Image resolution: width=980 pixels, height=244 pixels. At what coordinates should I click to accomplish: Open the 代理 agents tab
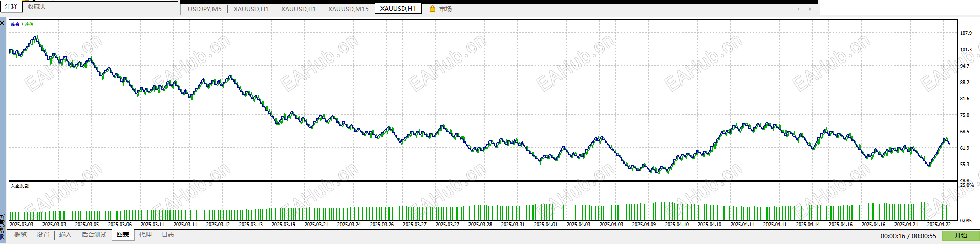point(145,235)
